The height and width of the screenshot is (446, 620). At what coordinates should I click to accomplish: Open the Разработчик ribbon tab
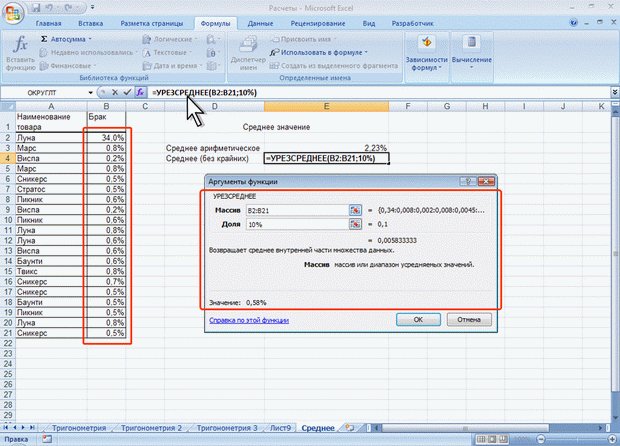412,23
